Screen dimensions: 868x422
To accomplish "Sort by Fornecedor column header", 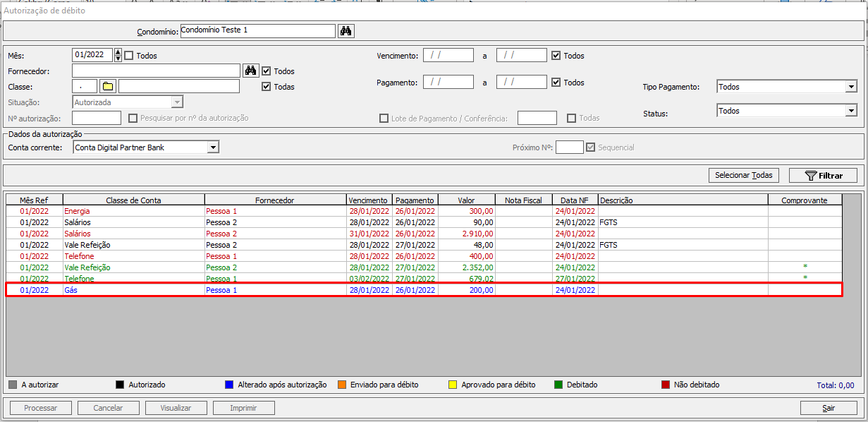I will coord(276,200).
